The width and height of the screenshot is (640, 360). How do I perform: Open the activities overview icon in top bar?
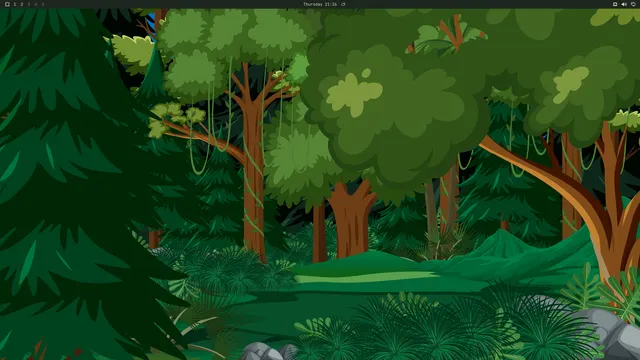(x=7, y=4)
